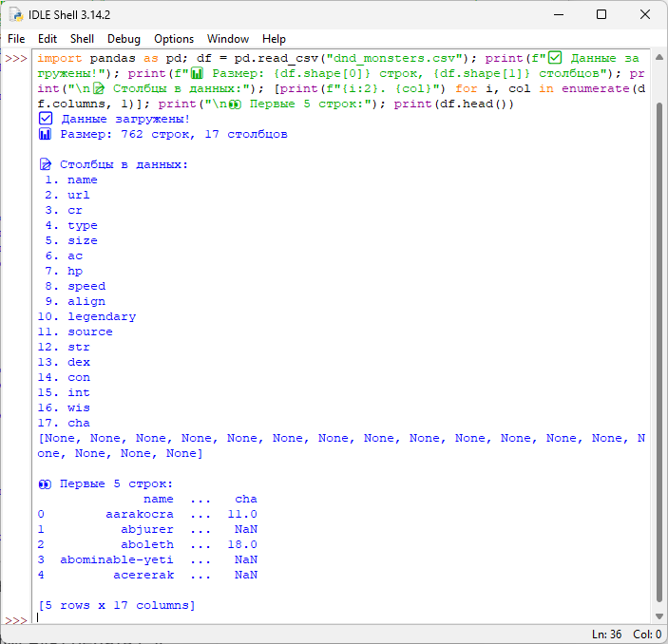Click column name 'legendary' in the output

tap(102, 316)
